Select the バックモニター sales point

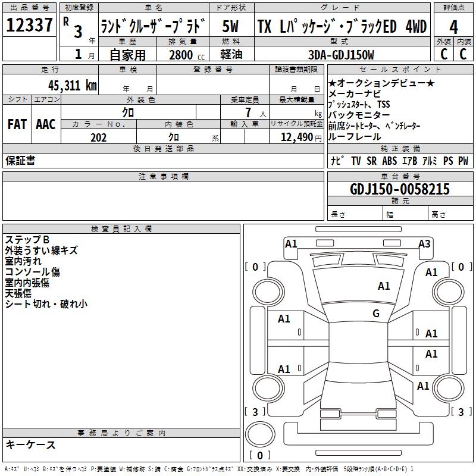tap(359, 115)
